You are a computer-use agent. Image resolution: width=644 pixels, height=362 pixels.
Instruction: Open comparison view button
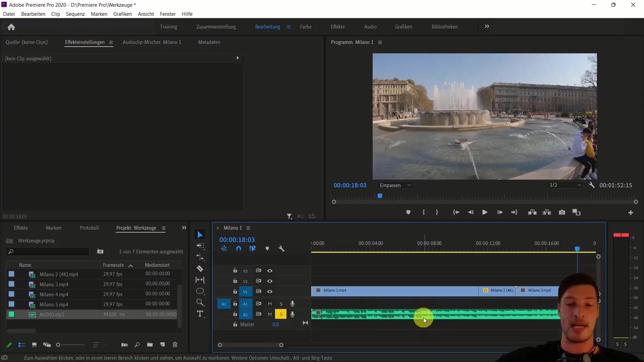576,212
